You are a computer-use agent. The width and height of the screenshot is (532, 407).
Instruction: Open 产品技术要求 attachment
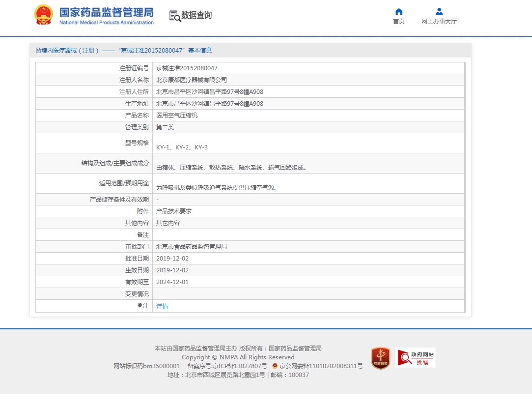(174, 211)
